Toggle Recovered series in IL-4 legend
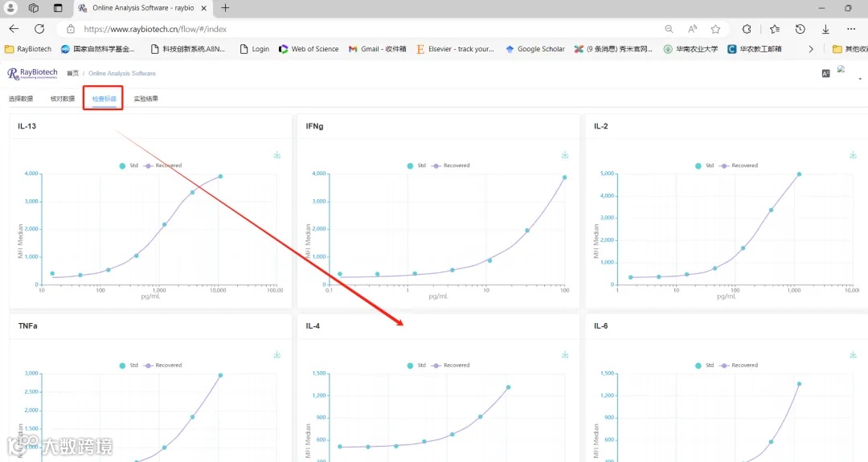 click(x=451, y=365)
